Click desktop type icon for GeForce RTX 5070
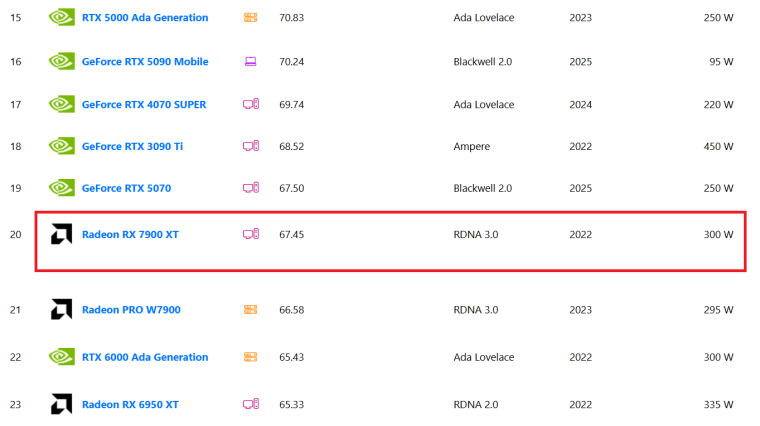Image resolution: width=760 pixels, height=426 pixels. 251,188
